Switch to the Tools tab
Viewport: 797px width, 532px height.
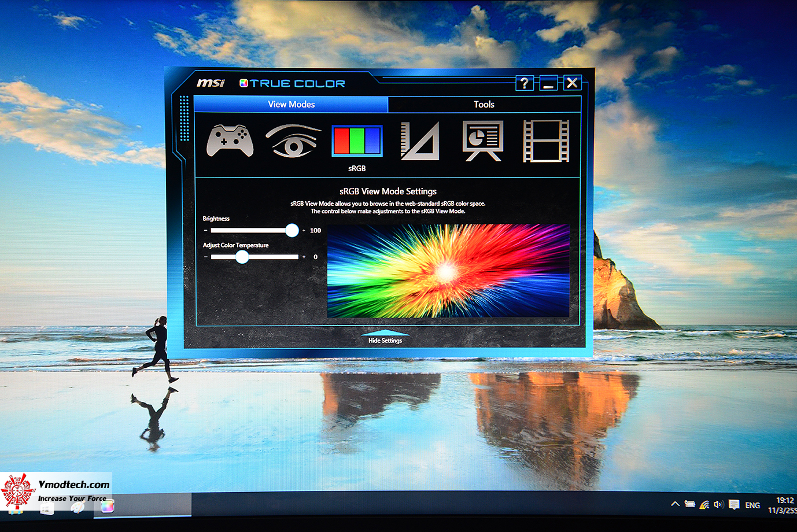click(484, 104)
